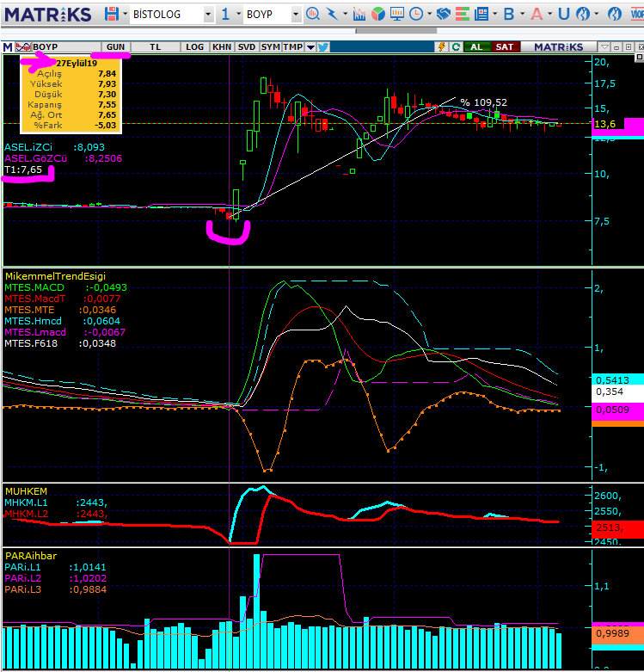Click the BOYP symbol input field
This screenshot has height=672, width=644.
pos(267,15)
